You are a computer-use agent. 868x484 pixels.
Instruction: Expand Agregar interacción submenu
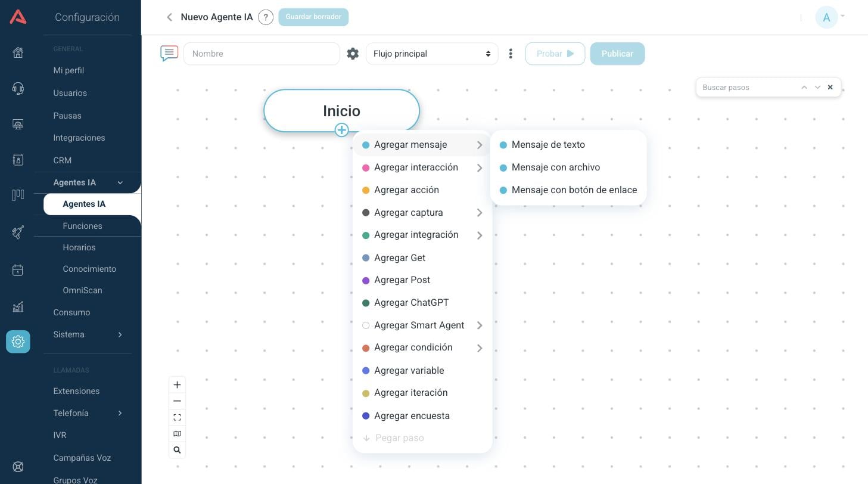pos(480,167)
